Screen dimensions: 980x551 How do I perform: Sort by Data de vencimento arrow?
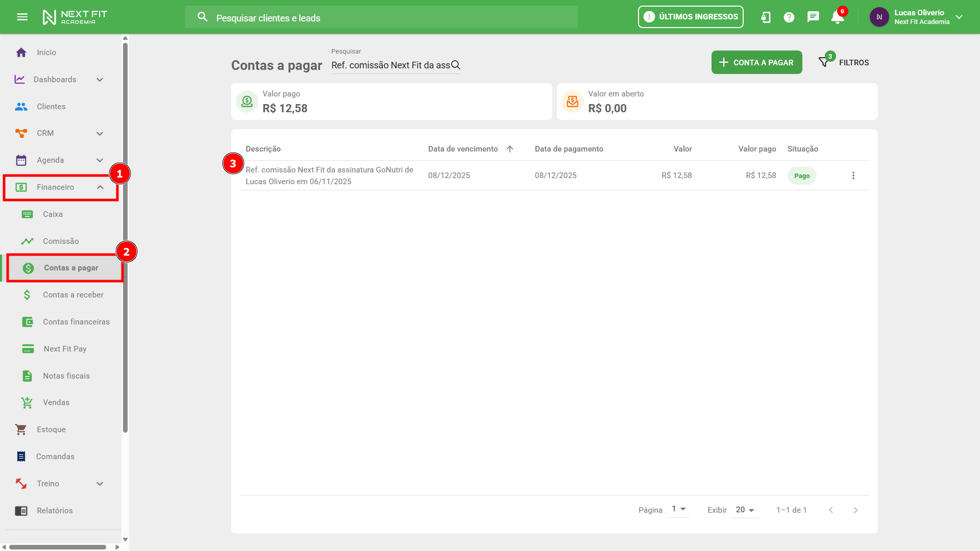(x=510, y=149)
